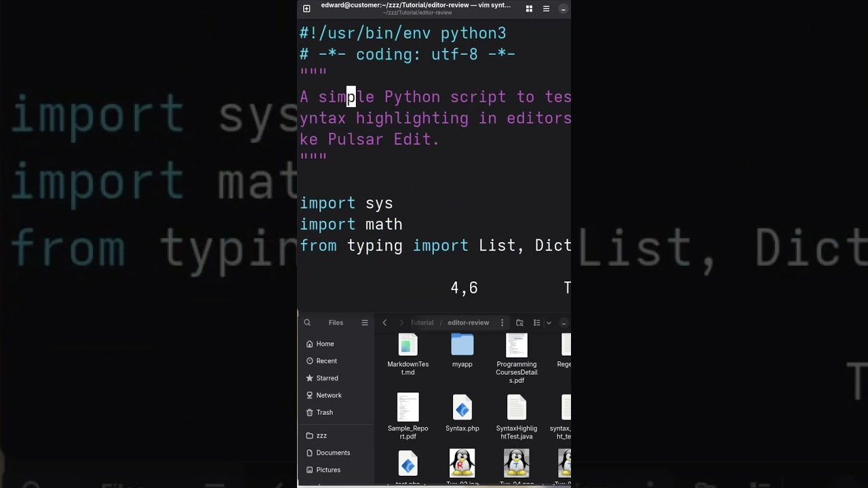The height and width of the screenshot is (488, 868).
Task: Select the Syntax.php file icon
Action: (462, 408)
